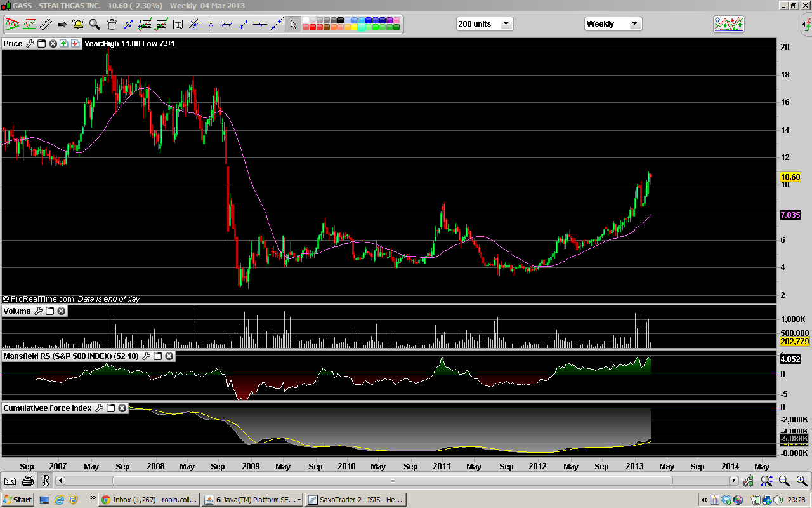Screen dimensions: 812x508
Task: Click right arrow of horizontal chart scrollbar
Action: [734, 481]
